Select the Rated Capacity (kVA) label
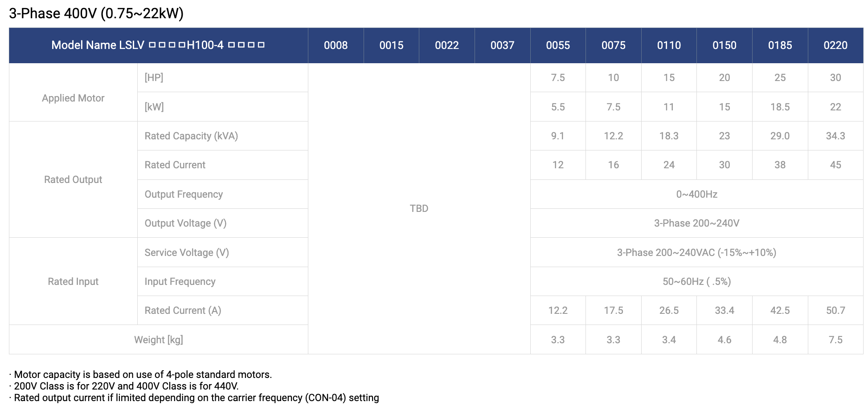 tap(191, 136)
